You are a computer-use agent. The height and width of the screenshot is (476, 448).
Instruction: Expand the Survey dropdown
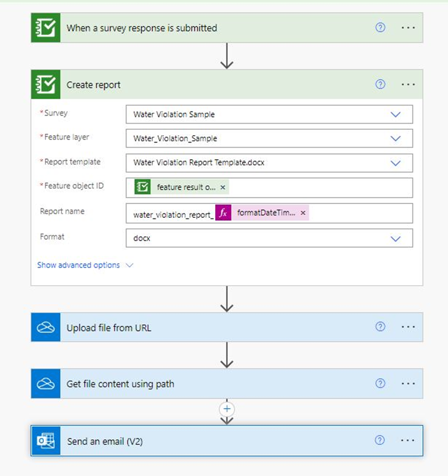tap(396, 114)
